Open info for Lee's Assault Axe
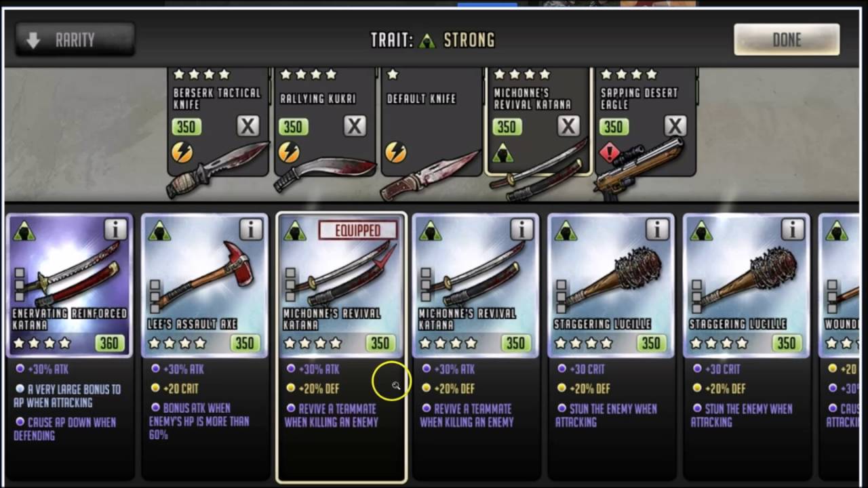The image size is (868, 488). click(251, 230)
